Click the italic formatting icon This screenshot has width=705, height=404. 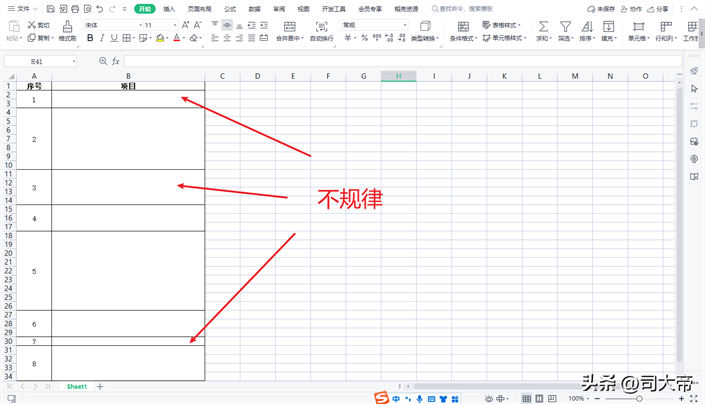(x=102, y=39)
